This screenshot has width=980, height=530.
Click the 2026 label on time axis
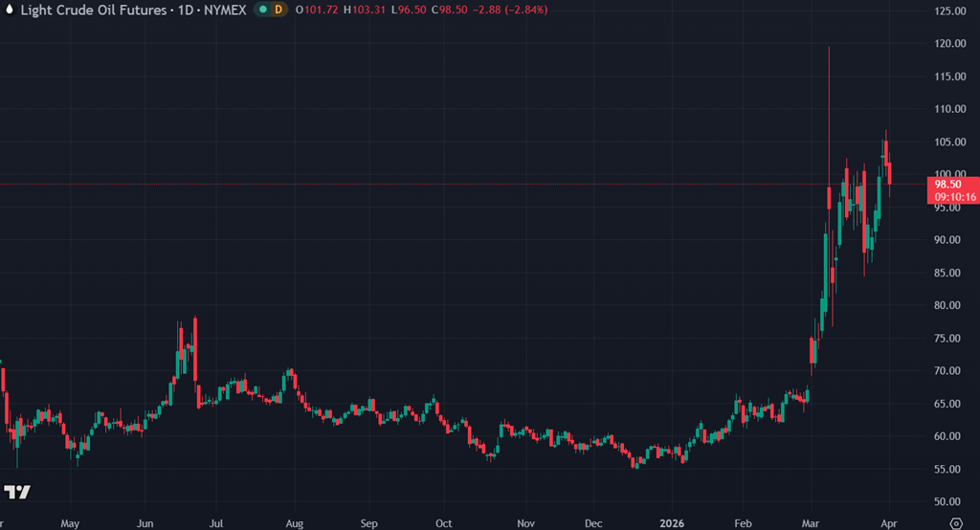(x=672, y=523)
